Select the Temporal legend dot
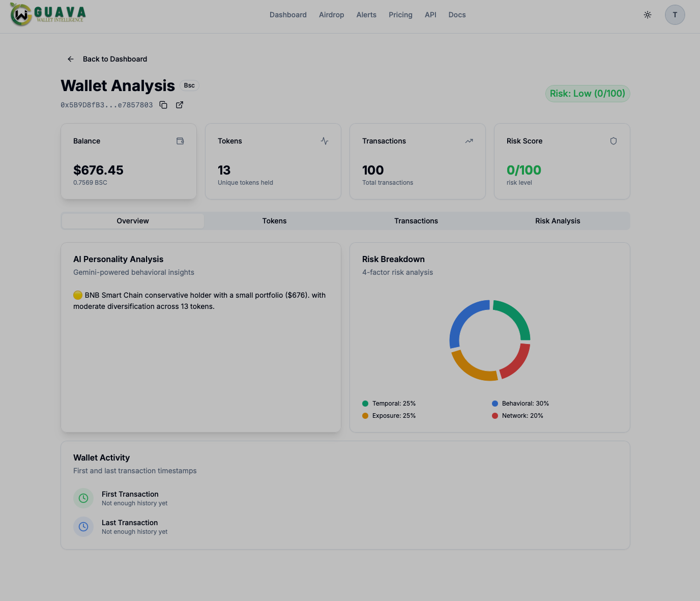The image size is (700, 601). click(365, 403)
